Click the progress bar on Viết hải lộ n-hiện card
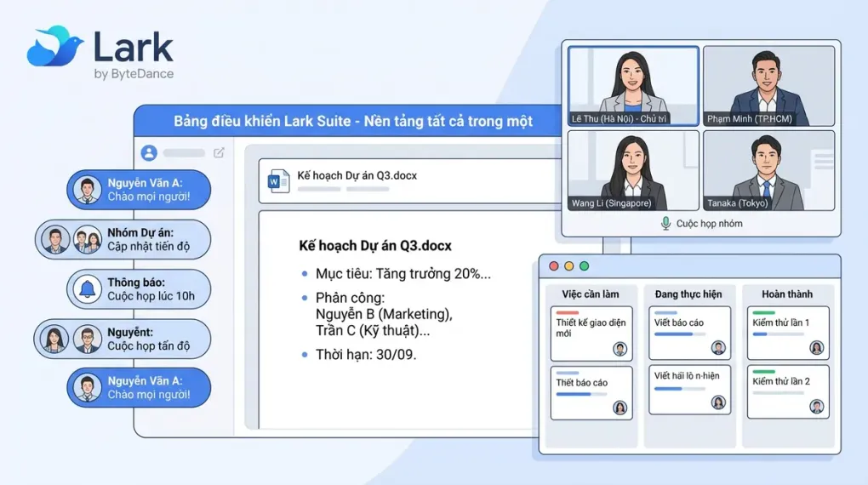This screenshot has width=868, height=485. click(x=679, y=389)
